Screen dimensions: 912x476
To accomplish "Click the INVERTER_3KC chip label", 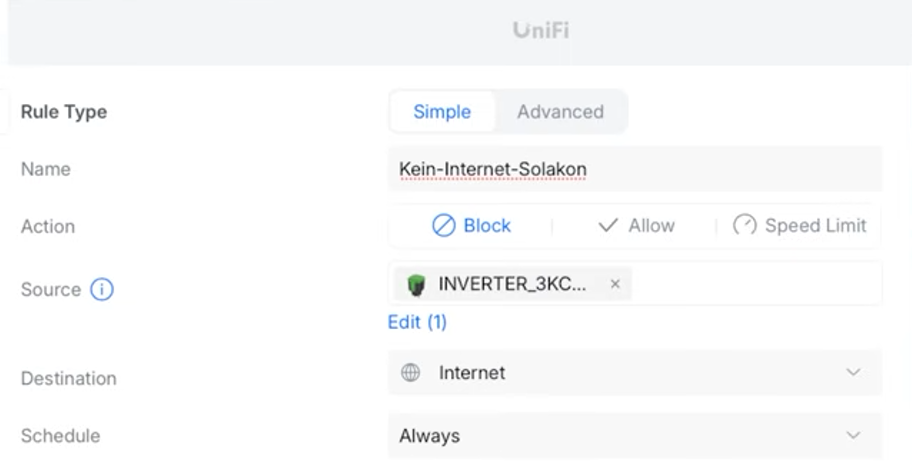I will [512, 285].
